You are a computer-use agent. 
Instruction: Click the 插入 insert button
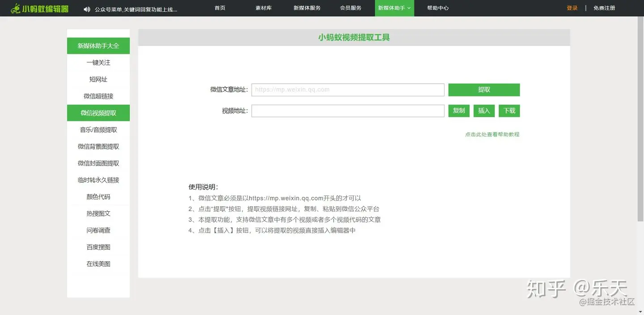click(483, 111)
